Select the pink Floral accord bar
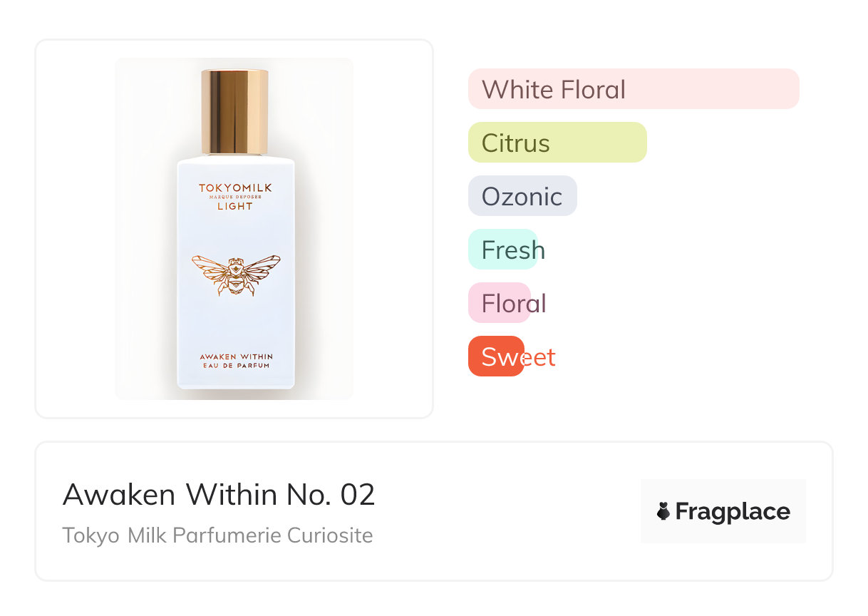The image size is (868, 616). (x=500, y=303)
